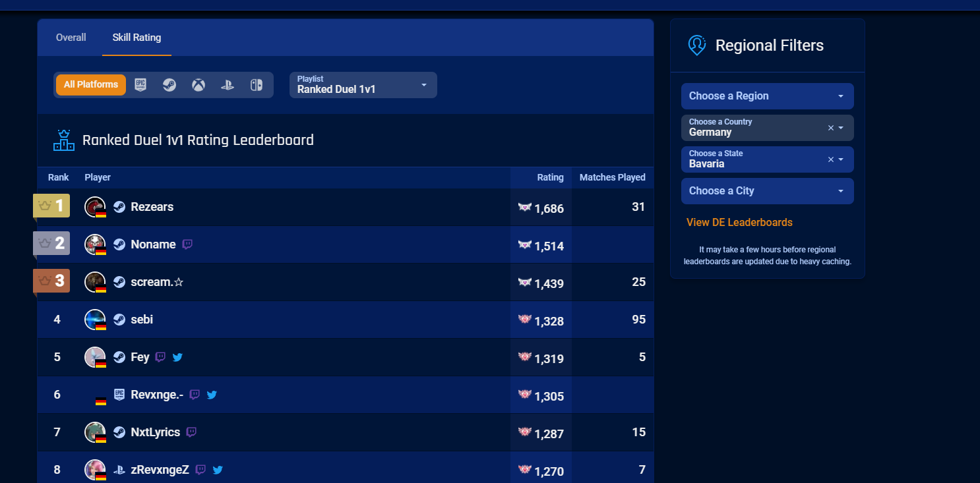The width and height of the screenshot is (980, 483).
Task: Click the Steam icon next to Noname
Action: click(119, 244)
